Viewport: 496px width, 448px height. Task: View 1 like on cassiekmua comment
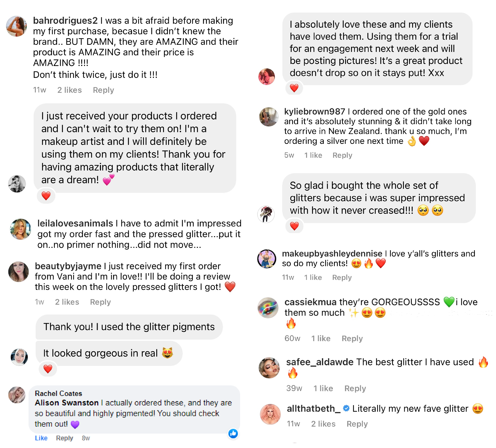pos(321,338)
